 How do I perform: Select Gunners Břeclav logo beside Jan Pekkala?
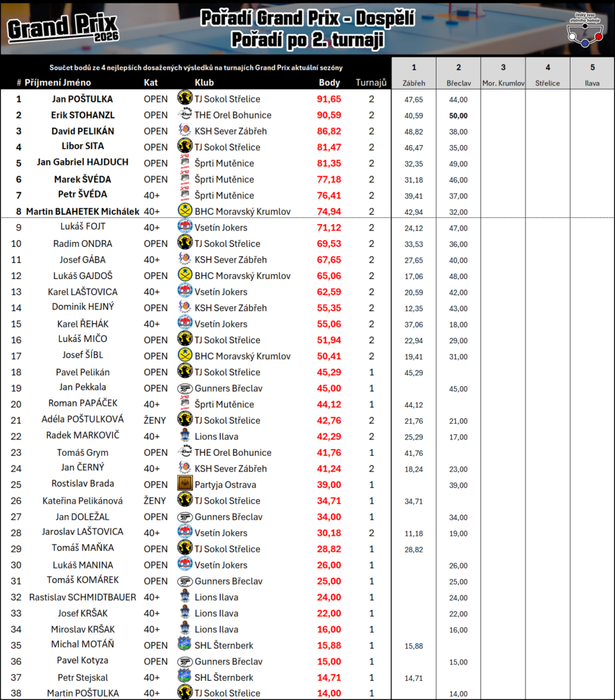[x=184, y=388]
